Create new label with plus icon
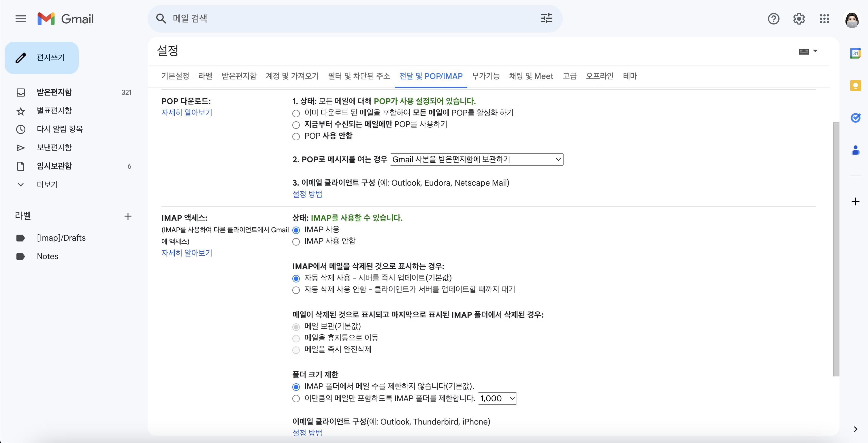868x443 pixels. pyautogui.click(x=128, y=216)
